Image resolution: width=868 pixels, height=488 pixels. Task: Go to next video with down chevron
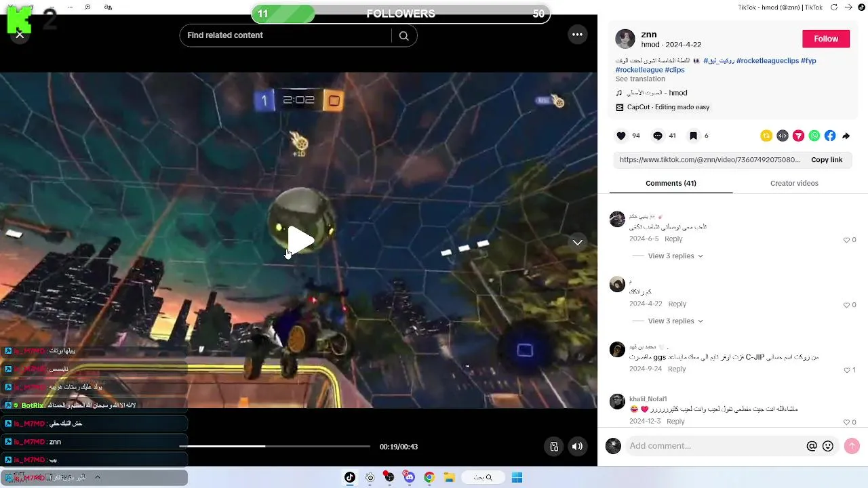point(577,242)
